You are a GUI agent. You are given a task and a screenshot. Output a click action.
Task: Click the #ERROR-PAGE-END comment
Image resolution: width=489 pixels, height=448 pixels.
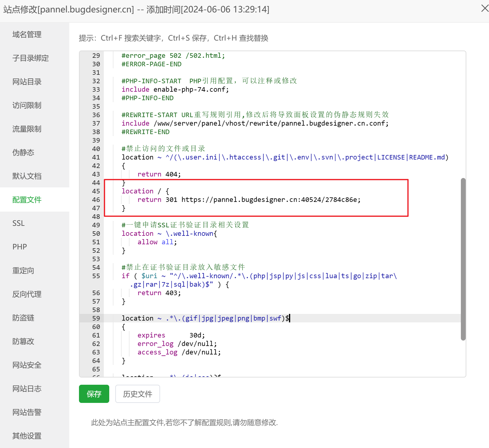point(151,64)
